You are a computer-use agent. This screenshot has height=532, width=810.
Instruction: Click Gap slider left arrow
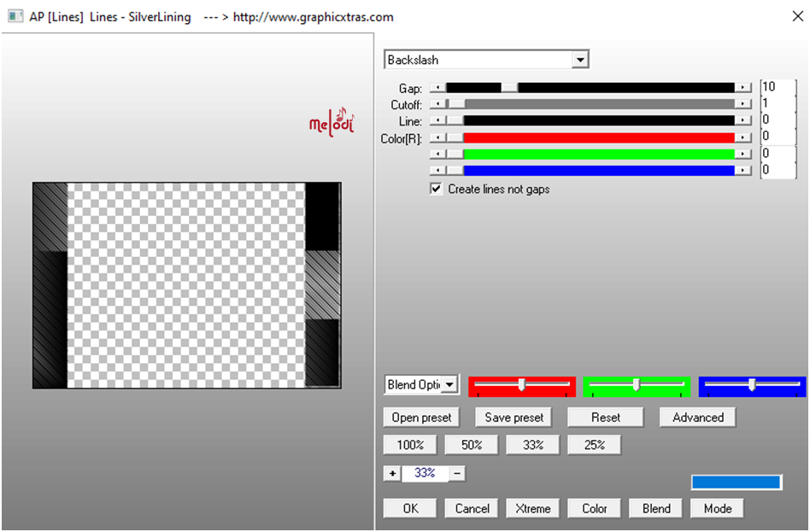[x=438, y=88]
